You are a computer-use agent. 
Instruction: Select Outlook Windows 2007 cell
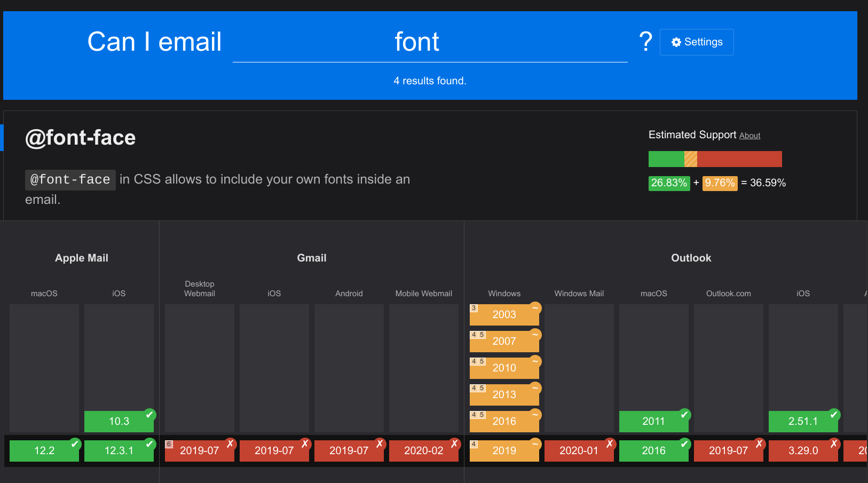[x=504, y=341]
